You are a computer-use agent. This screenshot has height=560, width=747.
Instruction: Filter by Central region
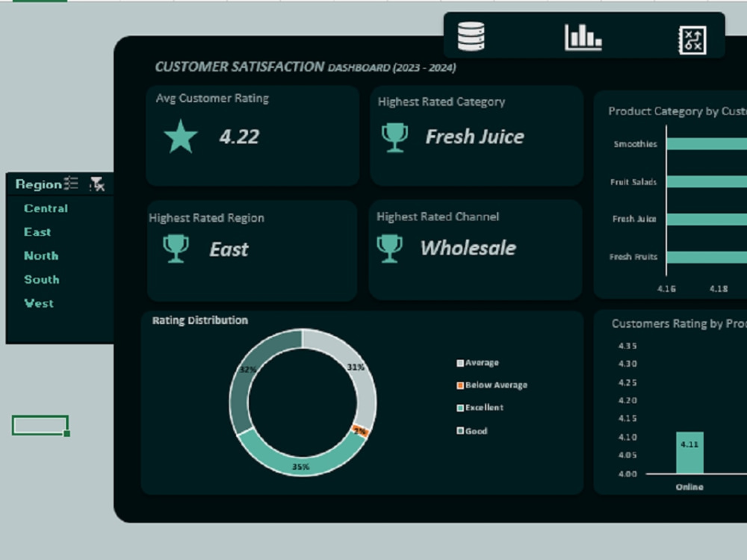click(46, 208)
